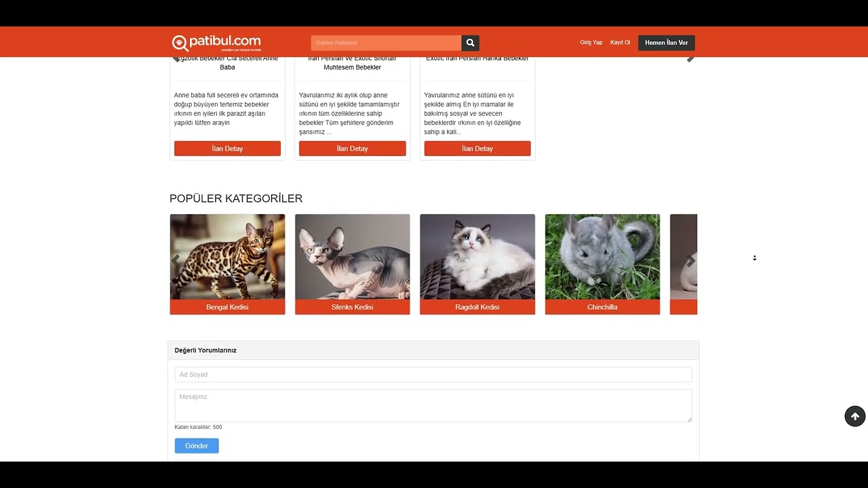This screenshot has height=488, width=868.
Task: Click the search magnifier button
Action: (471, 43)
